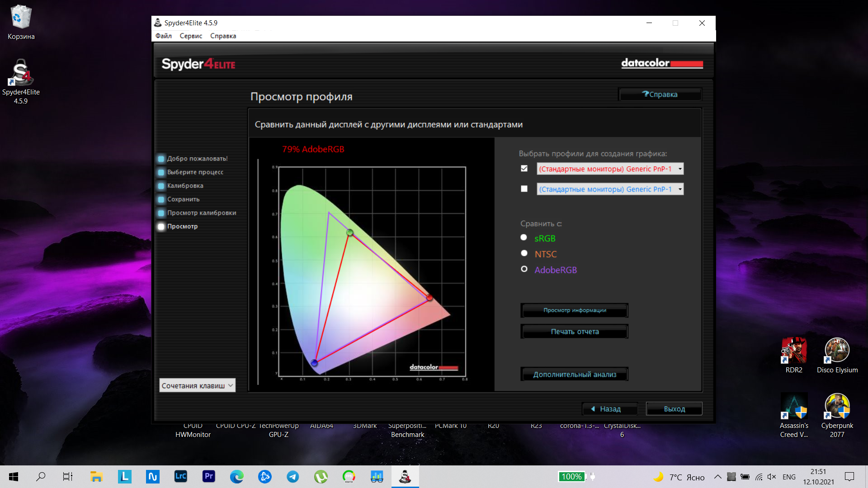
Task: Go to Добро пожаловать! step
Action: tap(193, 159)
